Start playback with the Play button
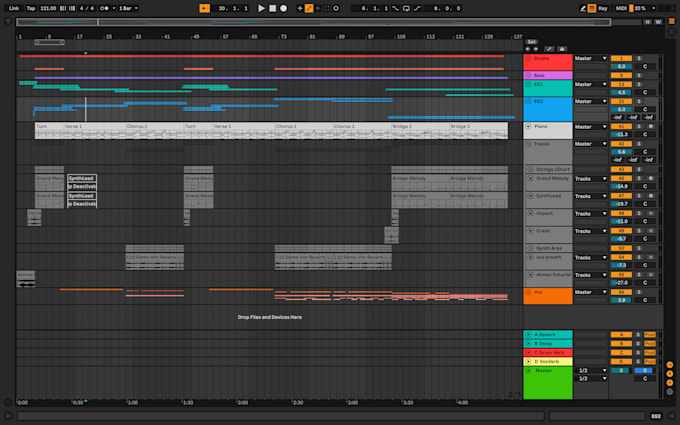 [261, 8]
